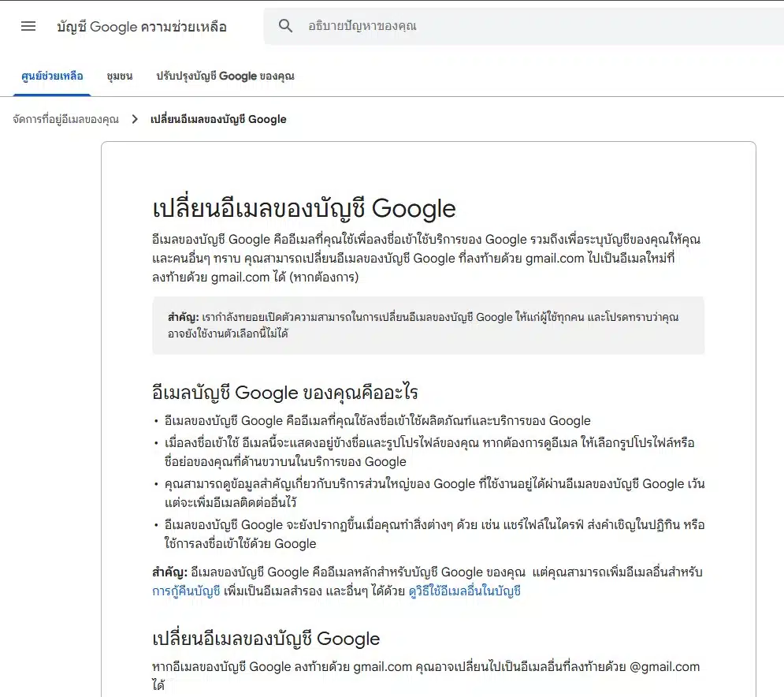Click the search magnifier icon
784x697 pixels.
pos(285,26)
